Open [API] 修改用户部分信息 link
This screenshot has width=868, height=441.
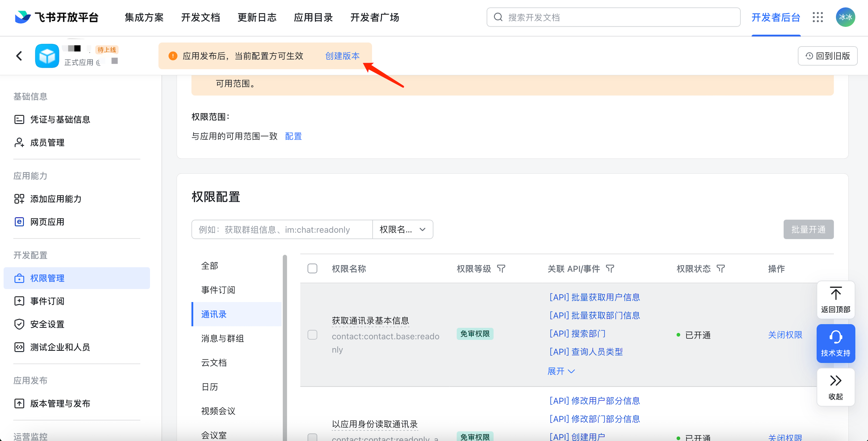point(595,401)
